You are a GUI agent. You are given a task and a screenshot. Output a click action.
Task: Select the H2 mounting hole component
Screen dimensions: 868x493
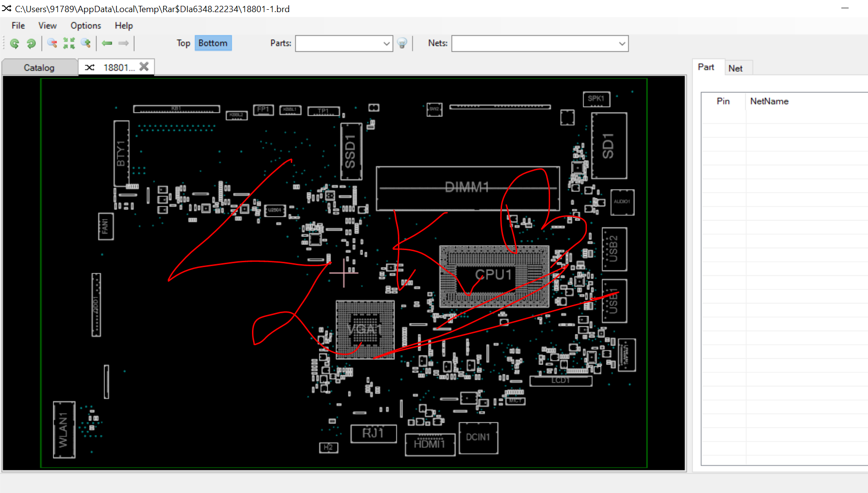point(329,447)
